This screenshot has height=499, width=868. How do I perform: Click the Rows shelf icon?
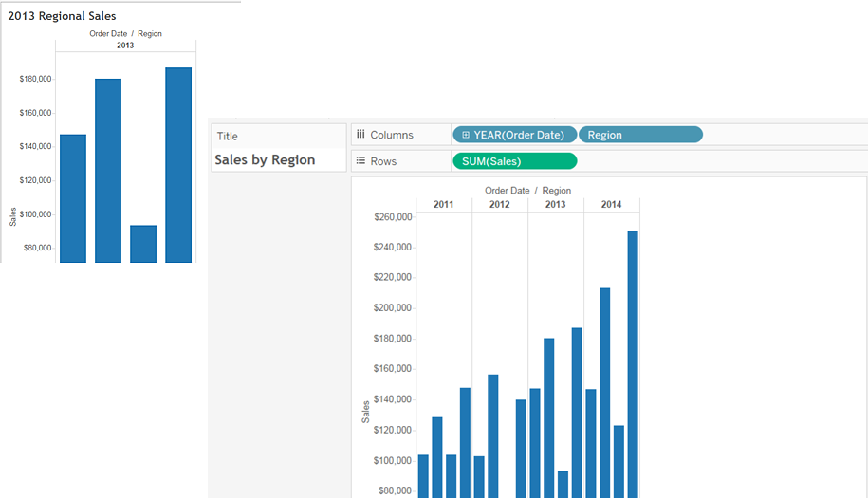360,160
